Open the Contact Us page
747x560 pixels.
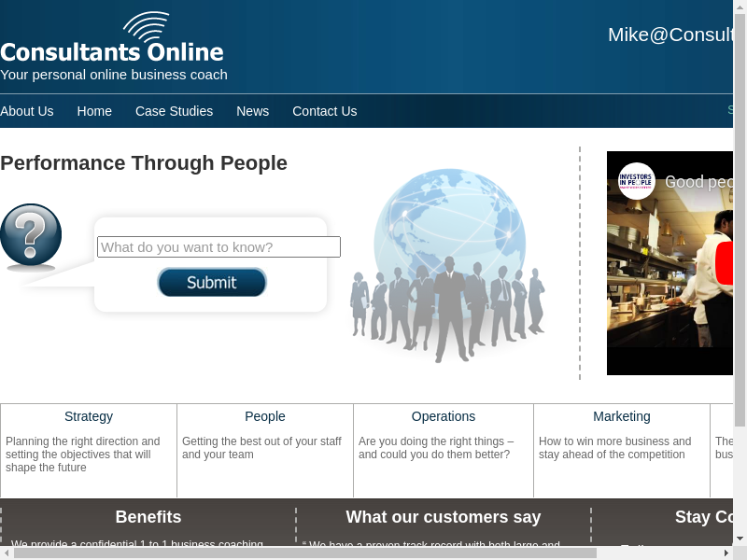pos(324,111)
